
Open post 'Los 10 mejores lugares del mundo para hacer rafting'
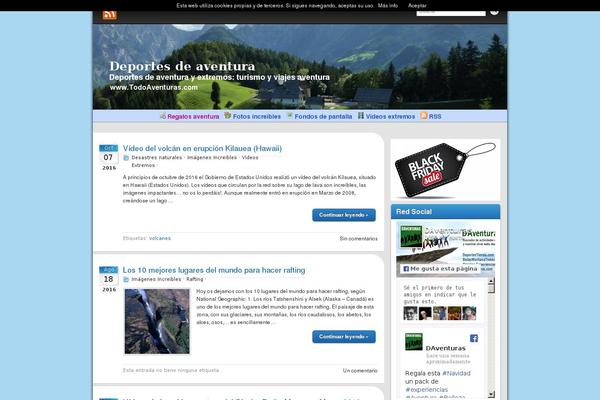[214, 270]
